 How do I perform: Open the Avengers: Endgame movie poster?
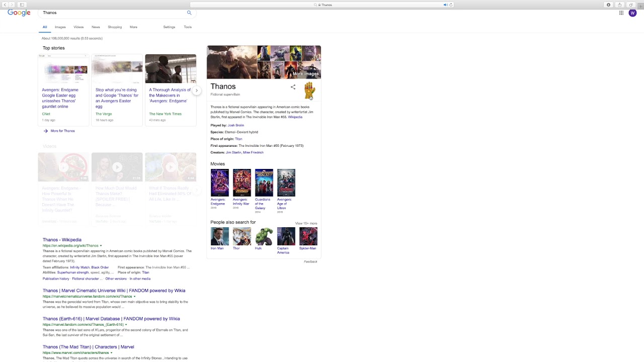pyautogui.click(x=220, y=183)
